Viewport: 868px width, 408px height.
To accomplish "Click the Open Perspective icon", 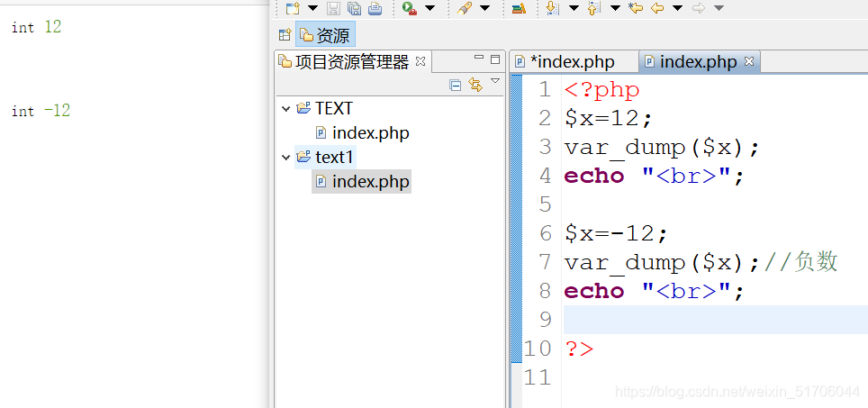I will pos(285,35).
